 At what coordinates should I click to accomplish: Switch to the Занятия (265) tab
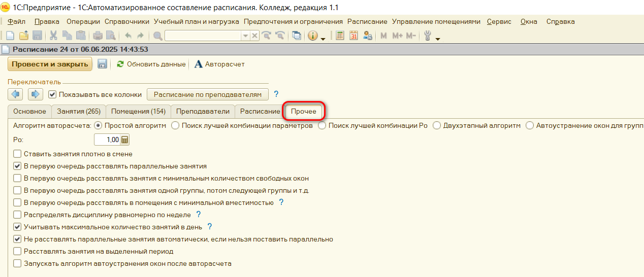click(79, 111)
